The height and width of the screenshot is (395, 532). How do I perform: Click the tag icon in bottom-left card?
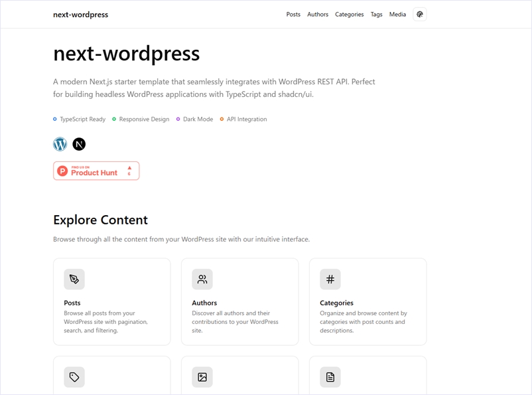(x=74, y=377)
